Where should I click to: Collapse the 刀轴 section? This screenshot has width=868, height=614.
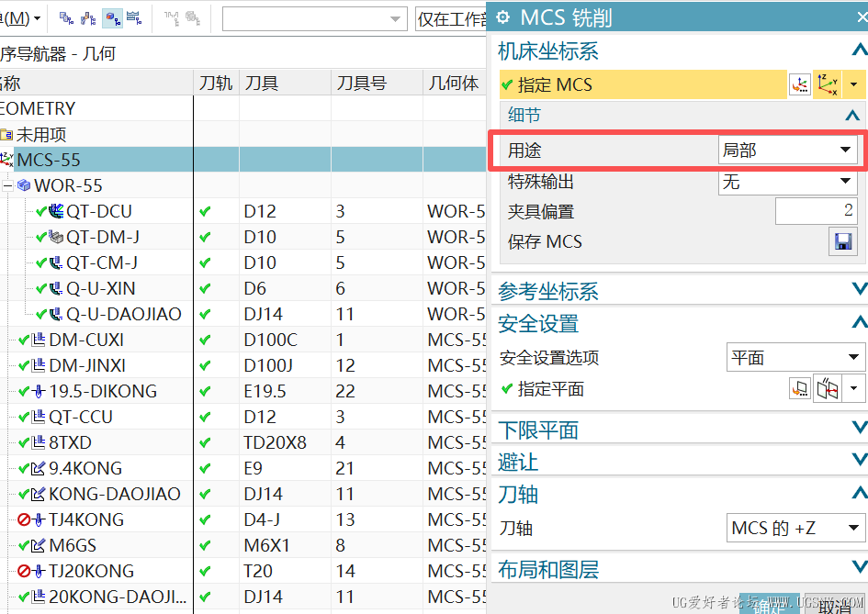859,492
